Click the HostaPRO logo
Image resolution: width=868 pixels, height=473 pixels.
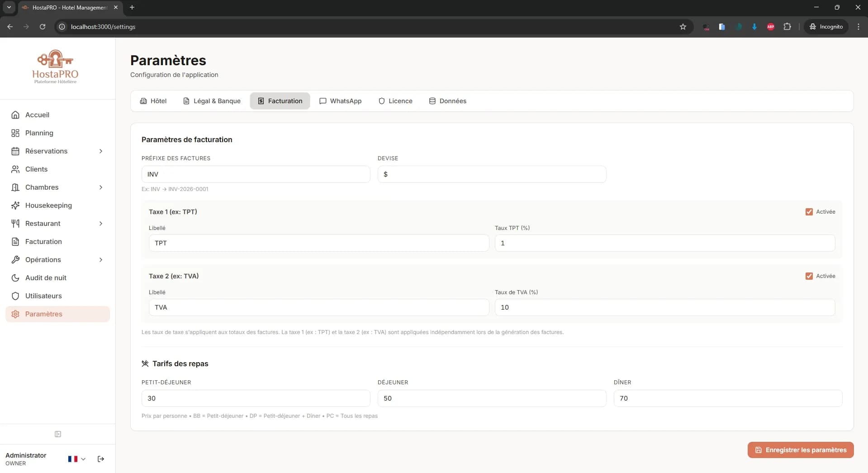55,67
